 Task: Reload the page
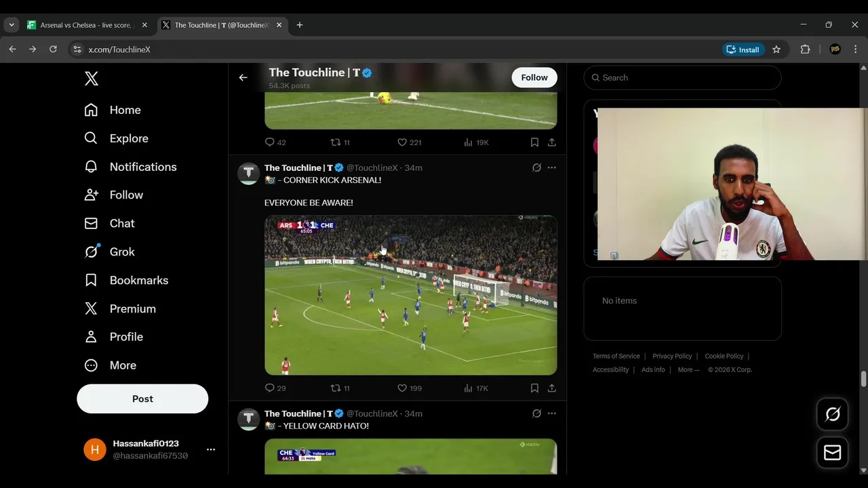pyautogui.click(x=53, y=49)
